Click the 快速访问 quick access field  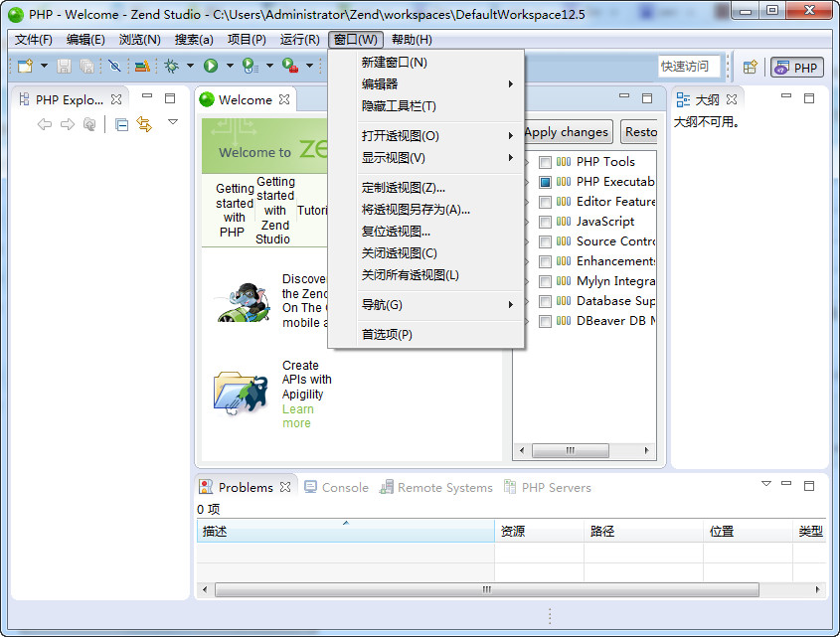click(x=688, y=66)
